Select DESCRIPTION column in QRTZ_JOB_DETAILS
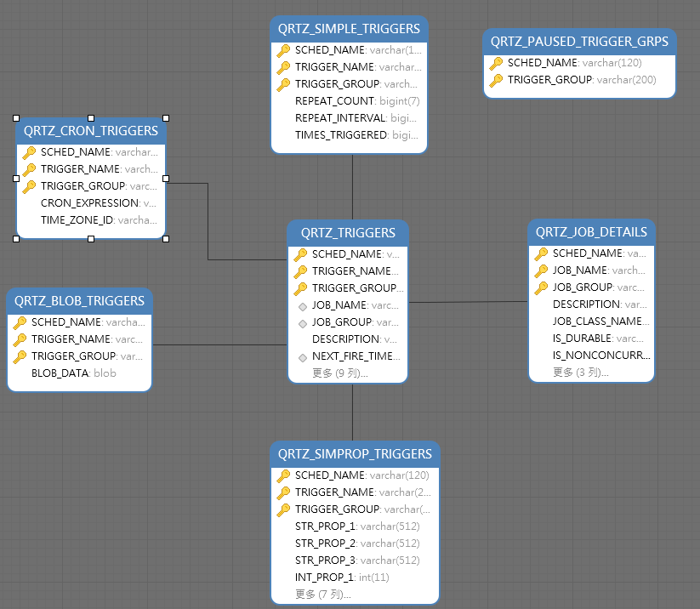The width and height of the screenshot is (700, 609). 600,304
